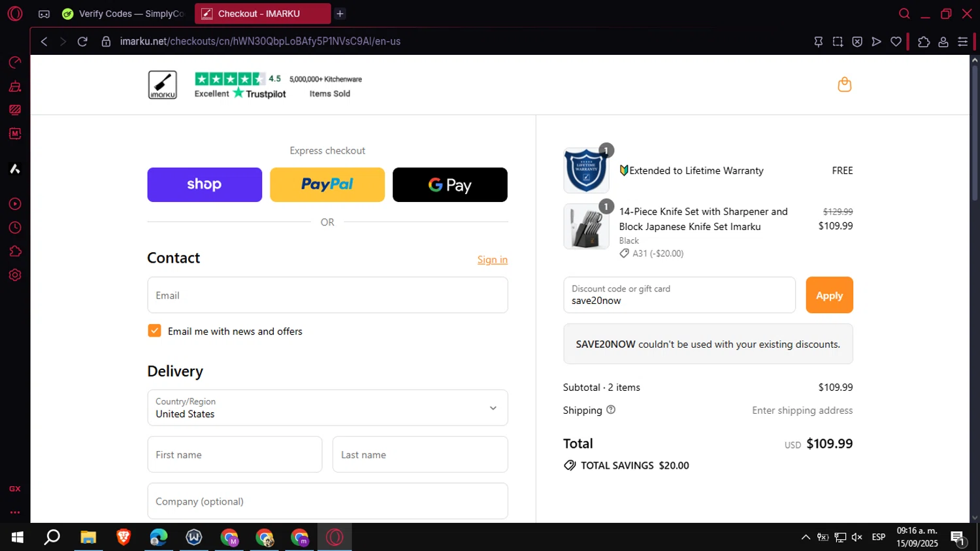Follow the Sign in link
The height and width of the screenshot is (551, 980).
(x=493, y=259)
